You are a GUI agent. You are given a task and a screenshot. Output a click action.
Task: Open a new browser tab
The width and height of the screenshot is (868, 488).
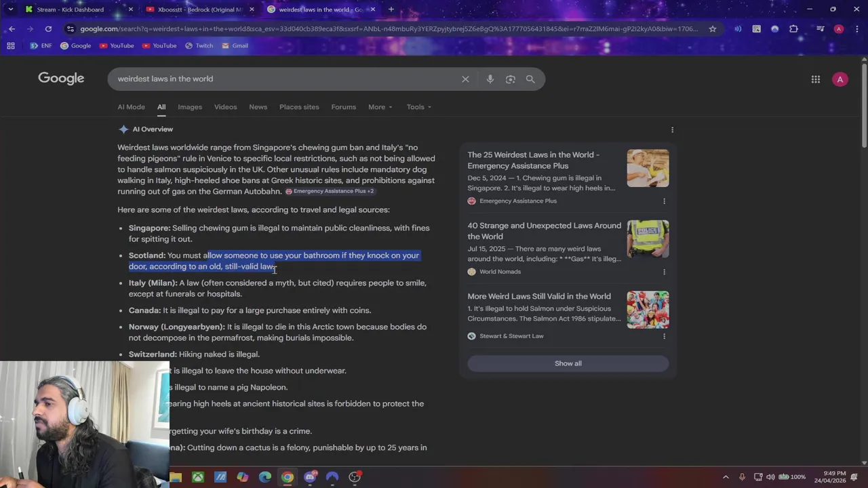391,9
